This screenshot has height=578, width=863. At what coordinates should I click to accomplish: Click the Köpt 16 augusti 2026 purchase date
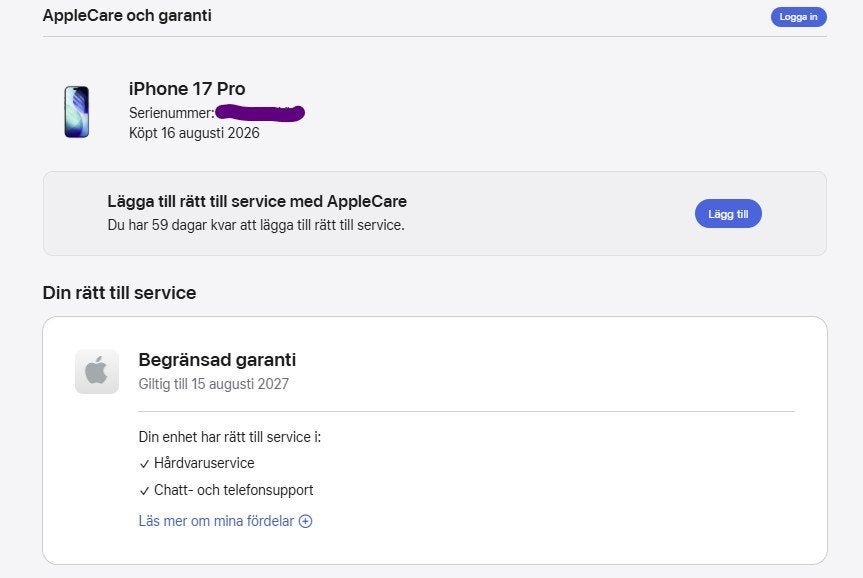[194, 133]
